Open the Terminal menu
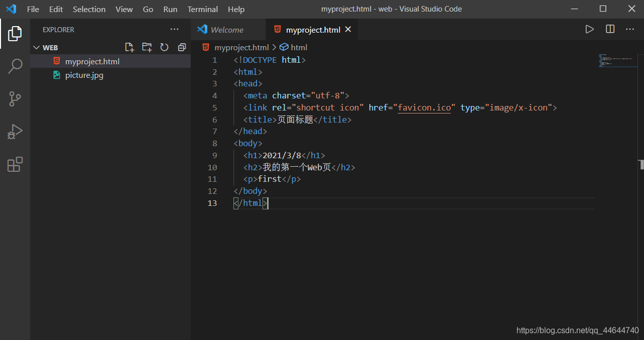The width and height of the screenshot is (644, 340). pyautogui.click(x=203, y=9)
